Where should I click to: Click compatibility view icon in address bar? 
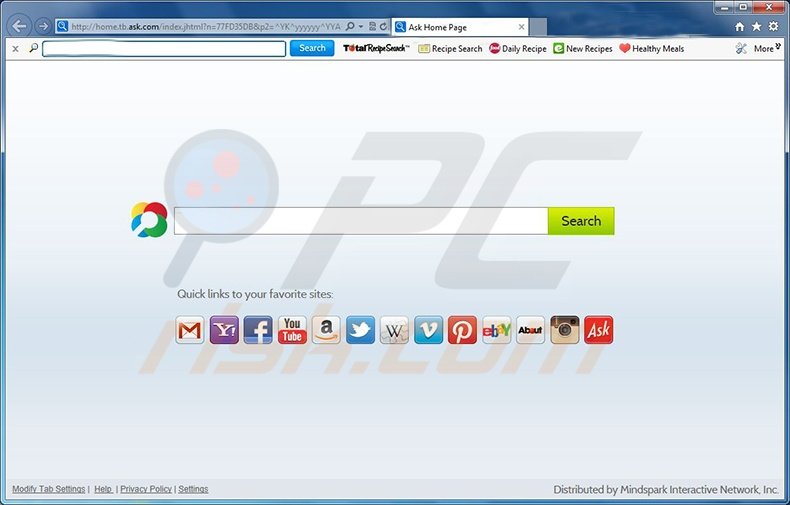click(373, 26)
